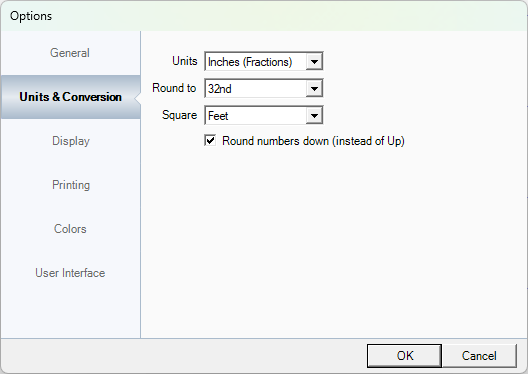The width and height of the screenshot is (528, 374).
Task: Expand the Units dropdown arrow
Action: click(x=314, y=62)
